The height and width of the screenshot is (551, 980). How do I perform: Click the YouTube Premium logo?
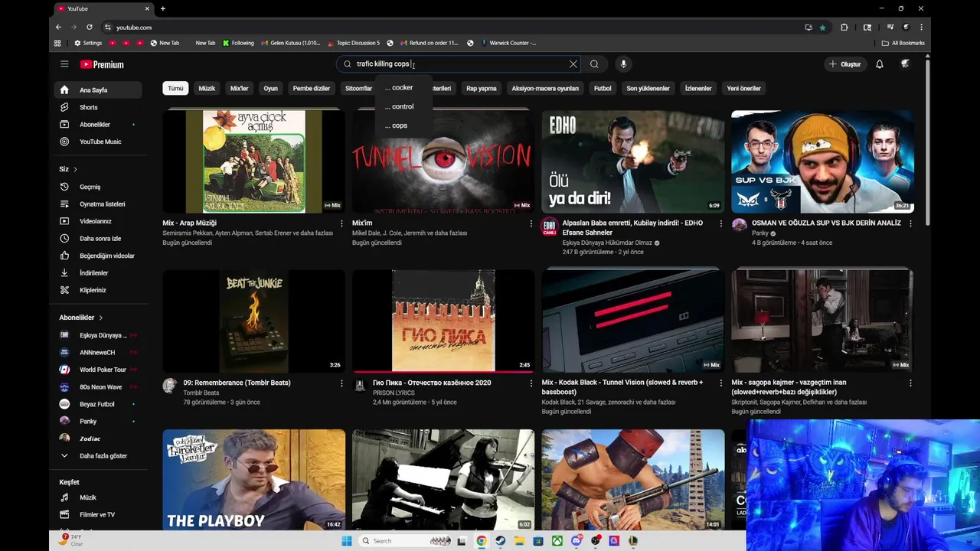(x=102, y=64)
